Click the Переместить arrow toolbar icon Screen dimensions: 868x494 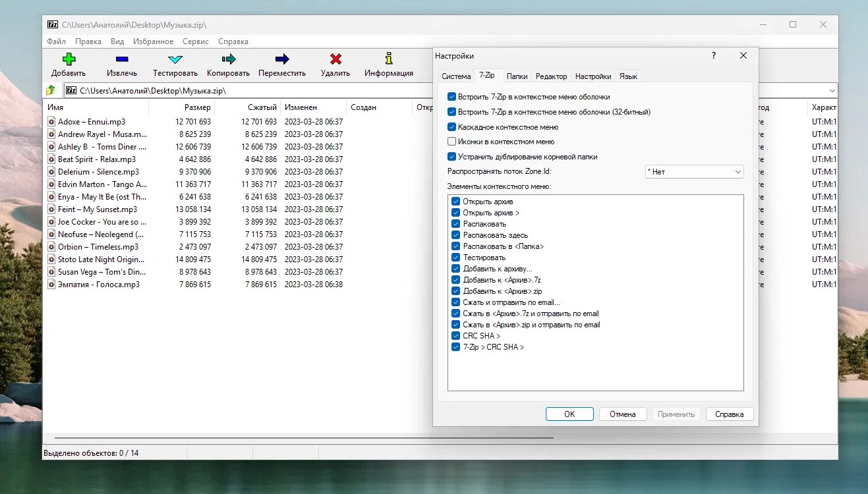pos(282,59)
